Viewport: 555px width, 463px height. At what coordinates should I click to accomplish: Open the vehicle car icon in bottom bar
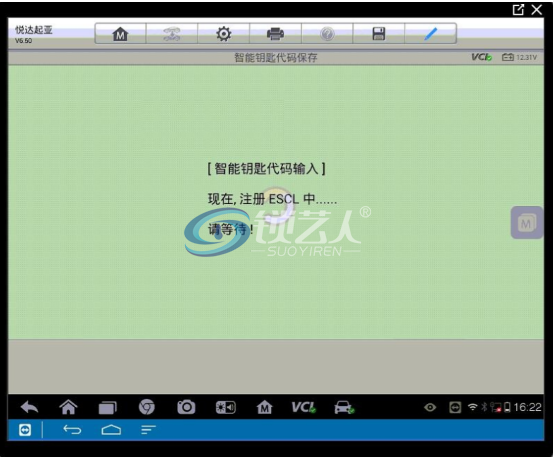click(x=344, y=407)
